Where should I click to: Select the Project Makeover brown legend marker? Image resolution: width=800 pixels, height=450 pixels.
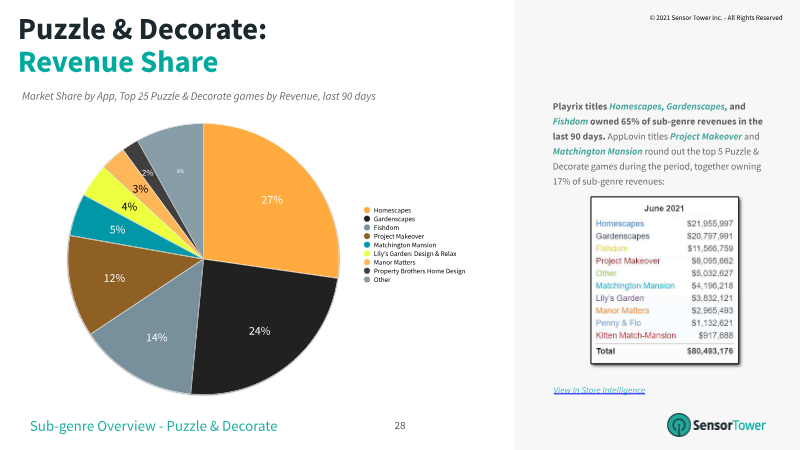tap(367, 236)
